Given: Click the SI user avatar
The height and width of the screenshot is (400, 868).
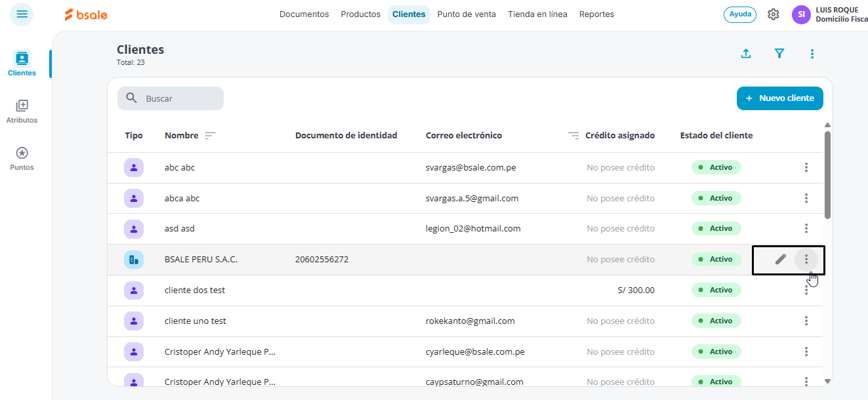Looking at the screenshot, I should tap(801, 14).
